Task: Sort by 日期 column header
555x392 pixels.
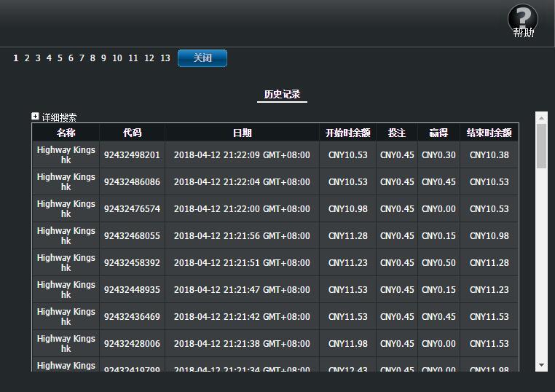Action: pos(242,133)
